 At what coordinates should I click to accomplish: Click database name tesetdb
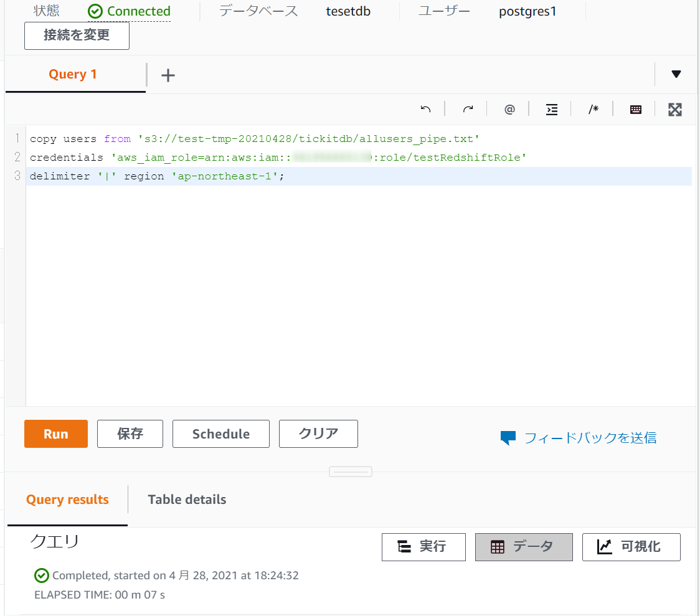[348, 11]
